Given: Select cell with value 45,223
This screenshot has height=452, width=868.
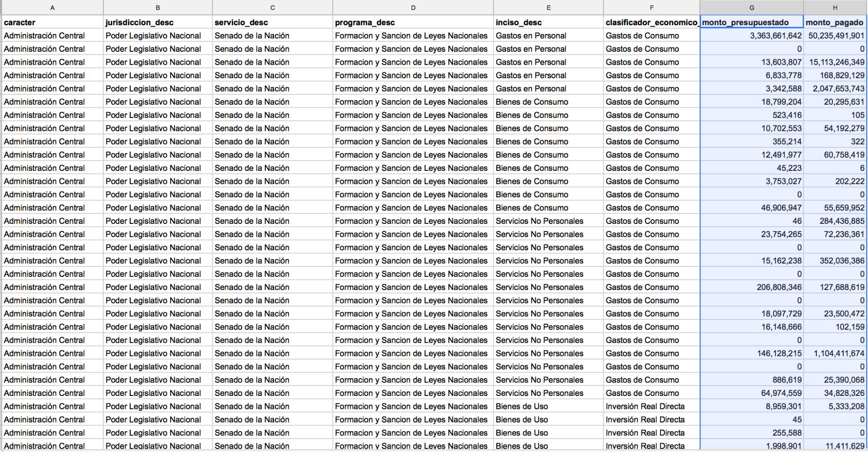Looking at the screenshot, I should coord(752,168).
